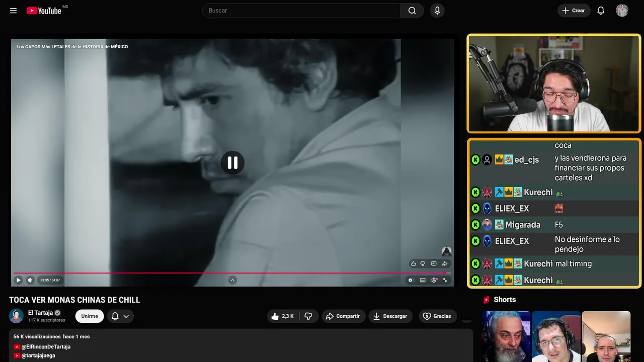This screenshot has height=362, width=644.
Task: Click the Compartir share button
Action: point(344,316)
